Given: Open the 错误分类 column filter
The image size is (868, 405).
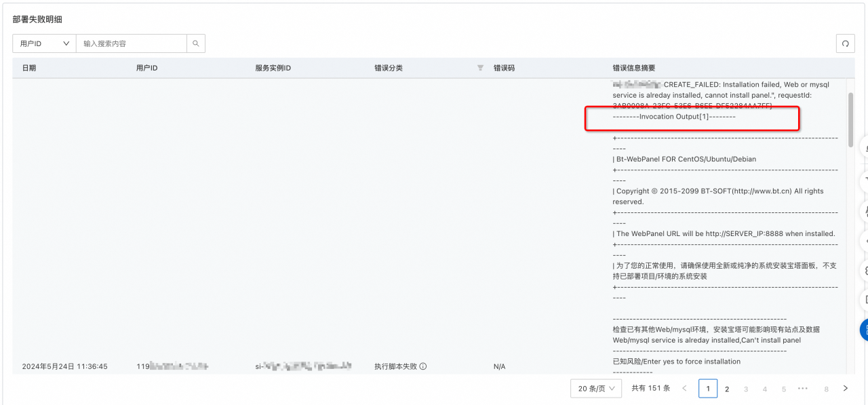Looking at the screenshot, I should [480, 68].
